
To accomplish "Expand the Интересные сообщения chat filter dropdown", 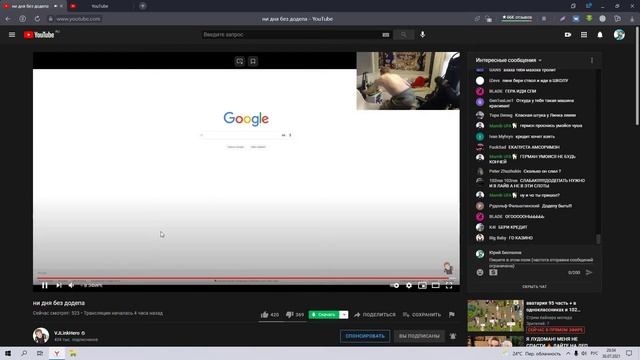I will click(x=509, y=60).
